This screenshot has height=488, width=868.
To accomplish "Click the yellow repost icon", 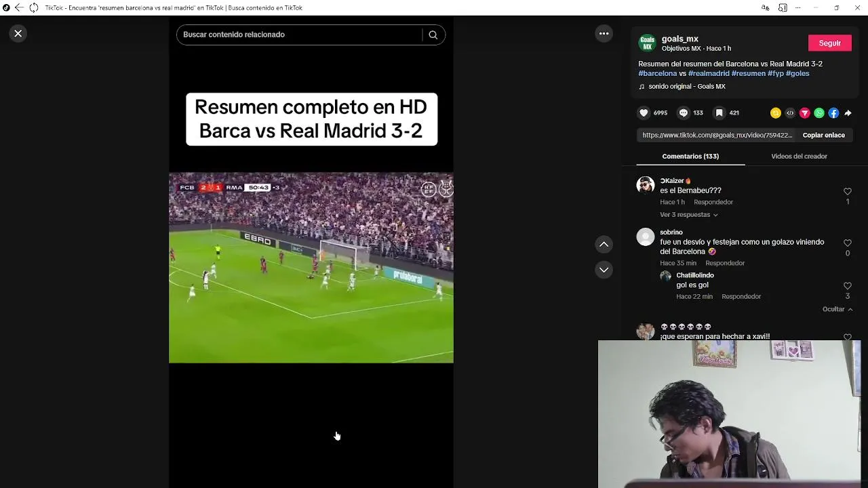I will click(x=776, y=113).
